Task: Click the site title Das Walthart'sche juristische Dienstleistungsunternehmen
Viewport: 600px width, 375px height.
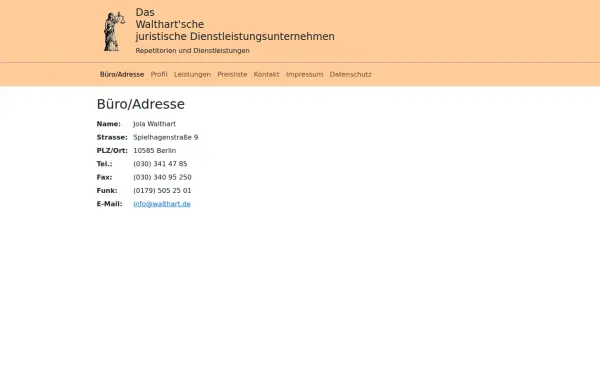Action: click(x=235, y=24)
